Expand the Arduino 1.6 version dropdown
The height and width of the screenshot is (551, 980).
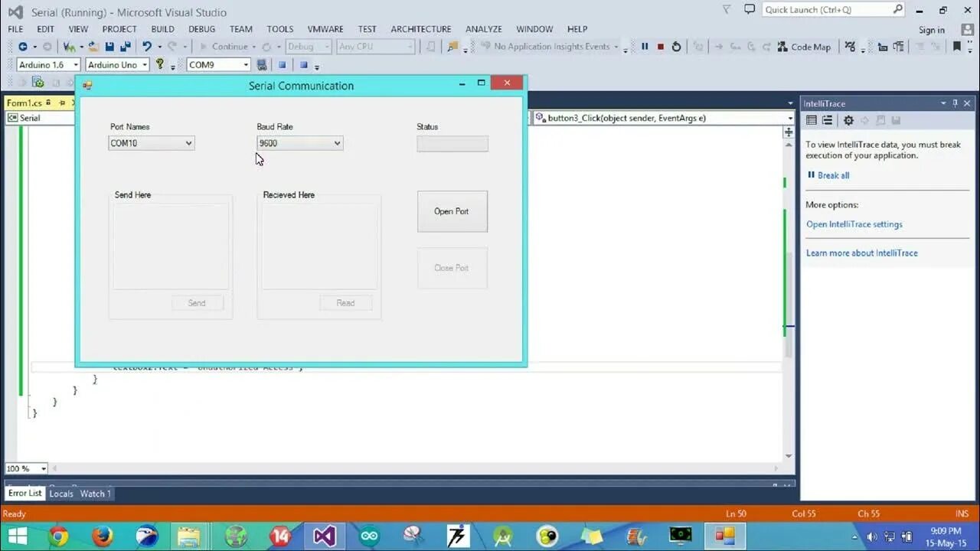pyautogui.click(x=76, y=65)
